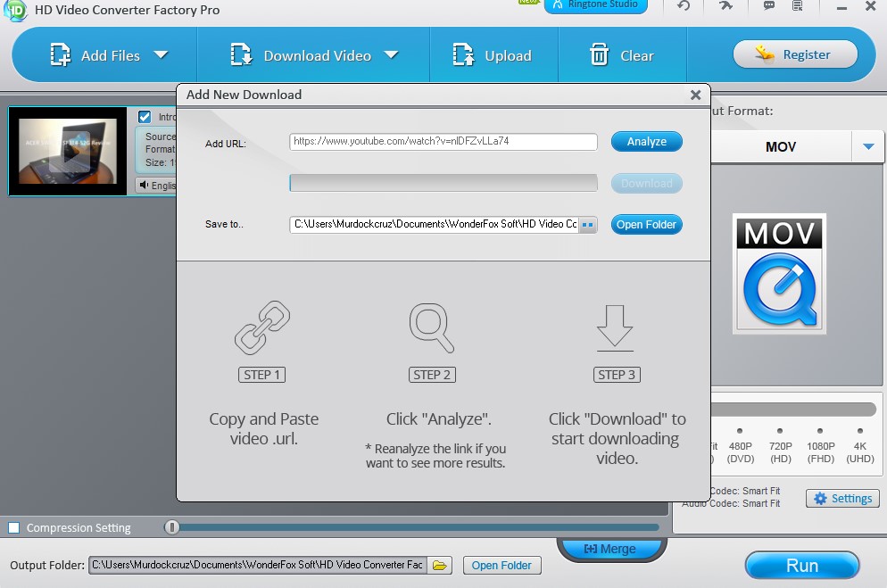Click the MOV QuickTime format icon
This screenshot has width=887, height=588.
780,274
